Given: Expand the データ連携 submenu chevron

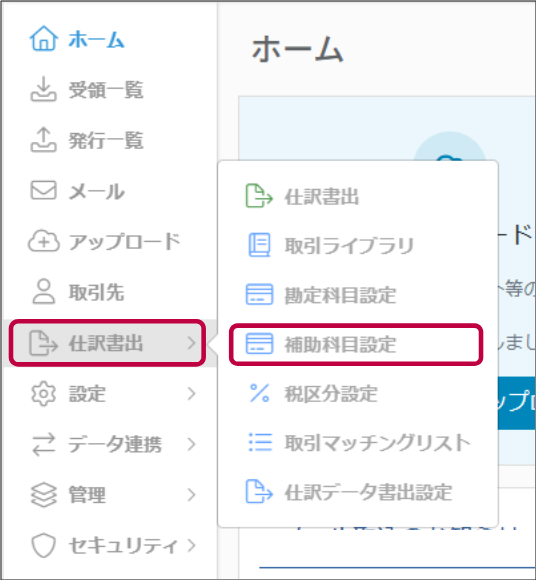Looking at the screenshot, I should click(x=191, y=444).
